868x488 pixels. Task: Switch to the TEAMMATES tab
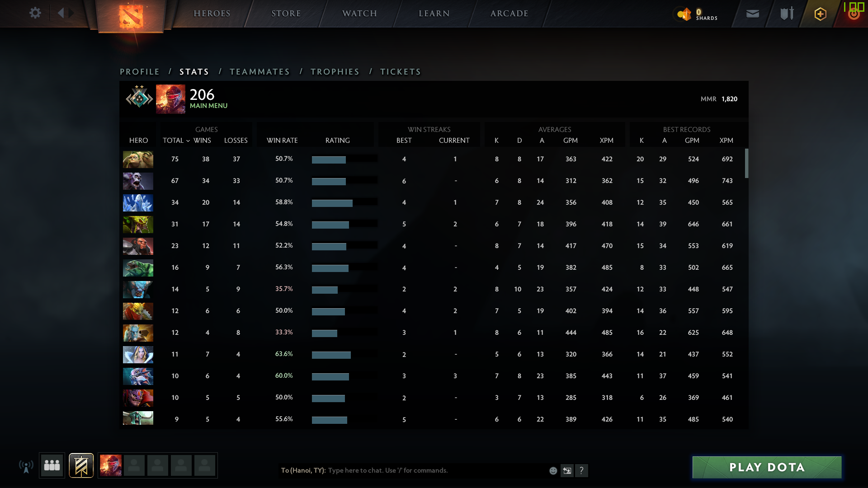[259, 72]
